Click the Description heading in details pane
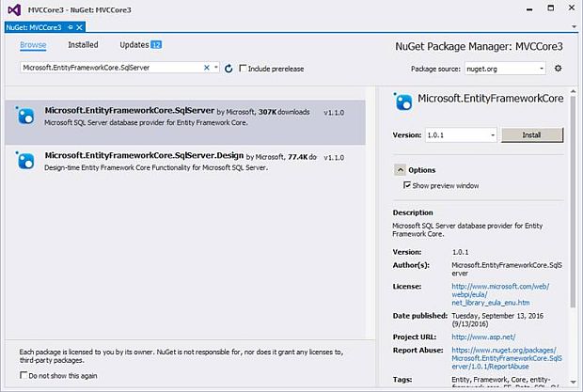 coord(413,212)
